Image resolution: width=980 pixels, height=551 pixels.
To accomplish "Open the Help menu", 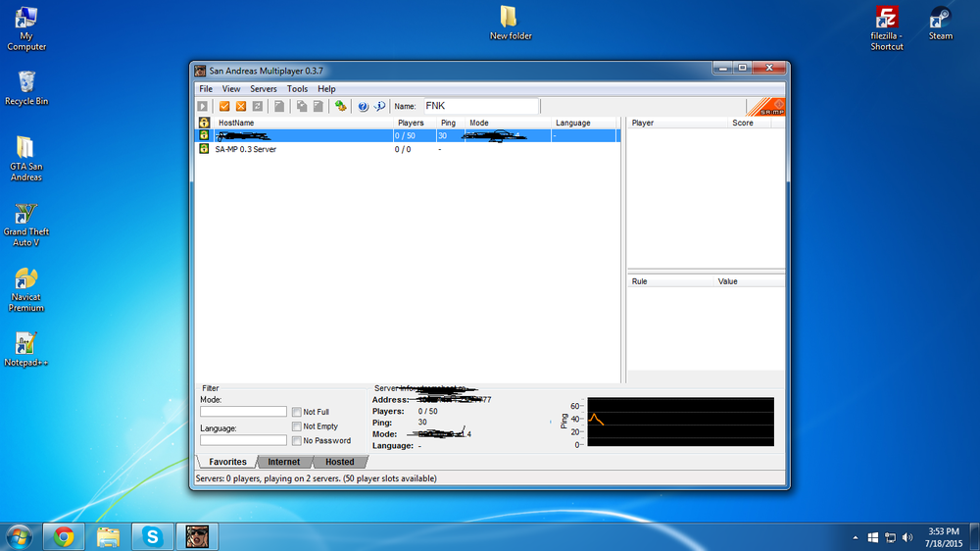I will click(x=326, y=89).
